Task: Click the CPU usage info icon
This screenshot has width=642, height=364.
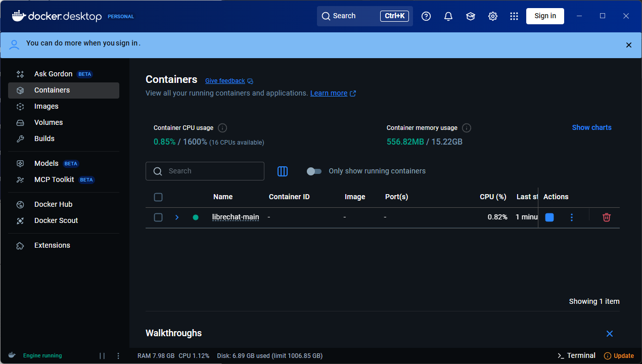Action: 222,128
